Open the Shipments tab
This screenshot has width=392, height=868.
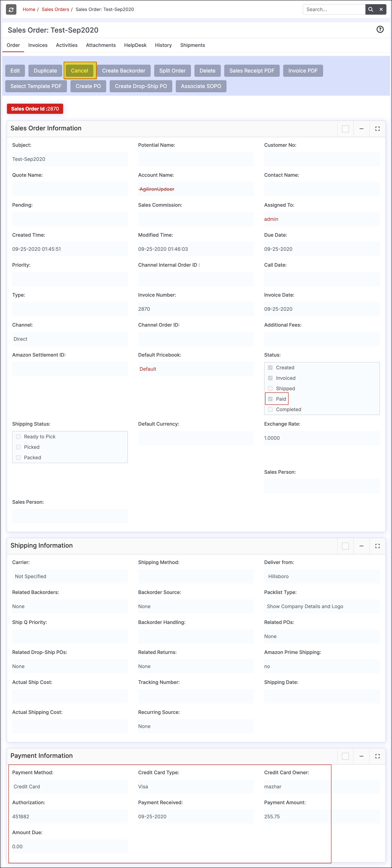[193, 45]
